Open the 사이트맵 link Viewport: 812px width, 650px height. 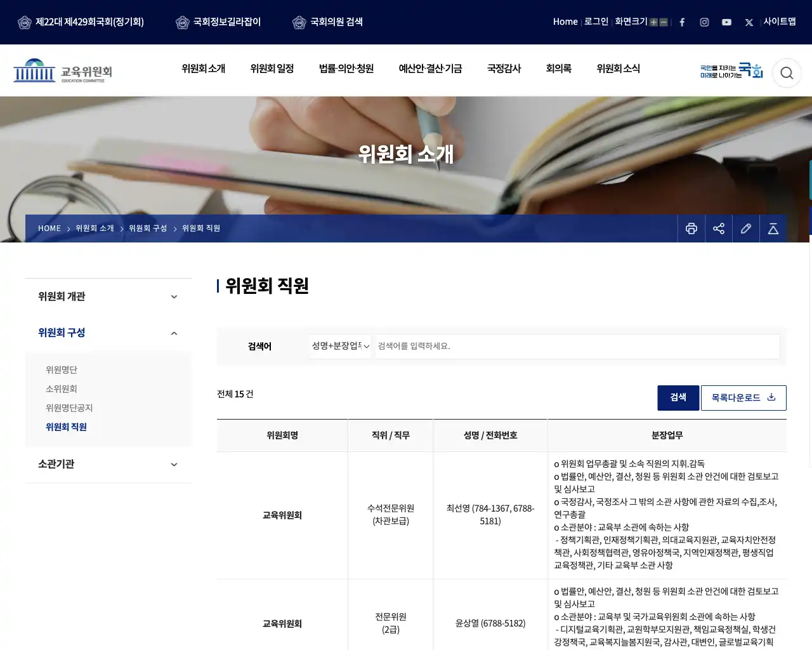(780, 22)
